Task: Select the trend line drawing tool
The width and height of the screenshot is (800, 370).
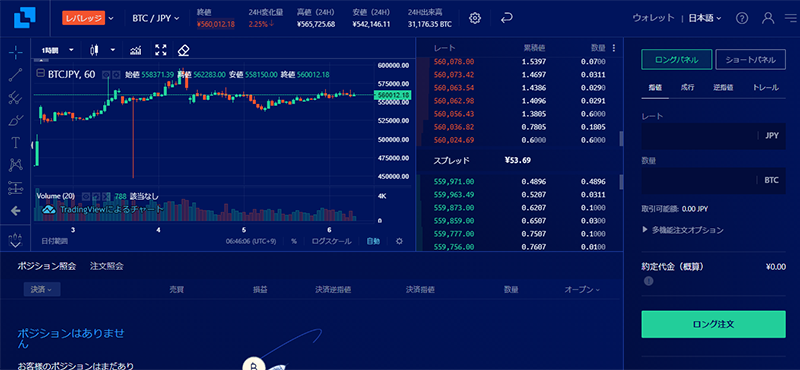Action: (15, 75)
